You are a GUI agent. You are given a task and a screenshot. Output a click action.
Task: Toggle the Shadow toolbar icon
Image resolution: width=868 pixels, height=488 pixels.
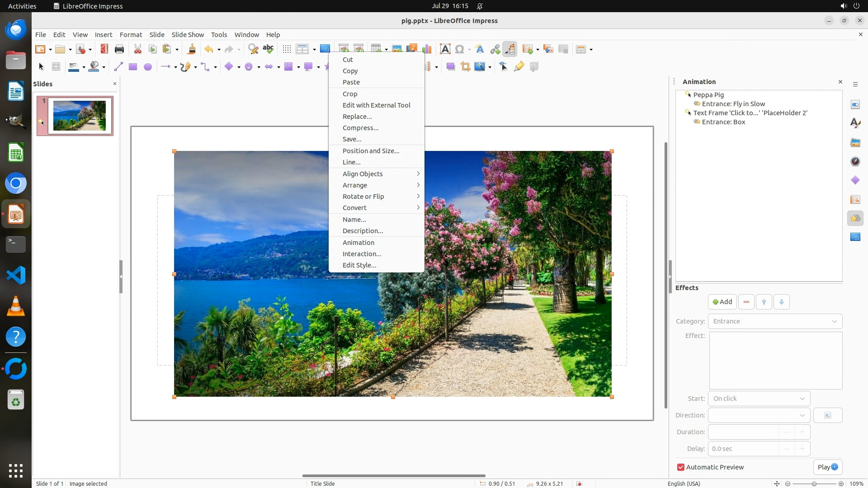click(450, 67)
